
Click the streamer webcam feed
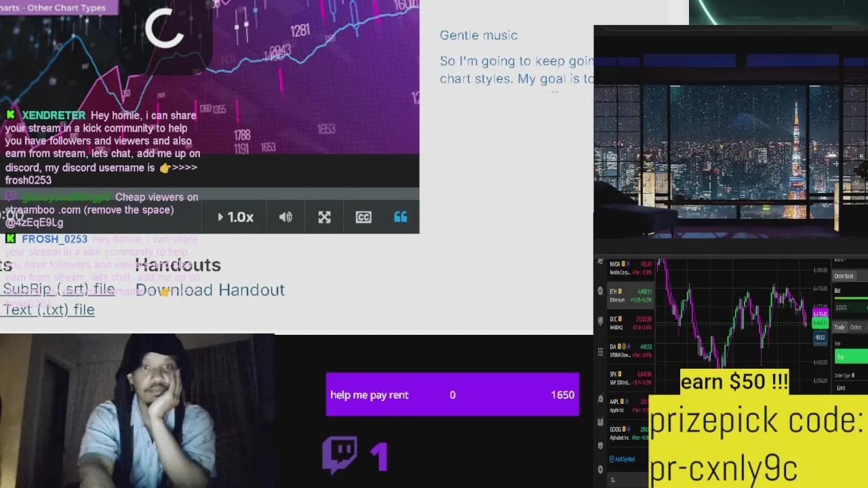click(x=137, y=411)
